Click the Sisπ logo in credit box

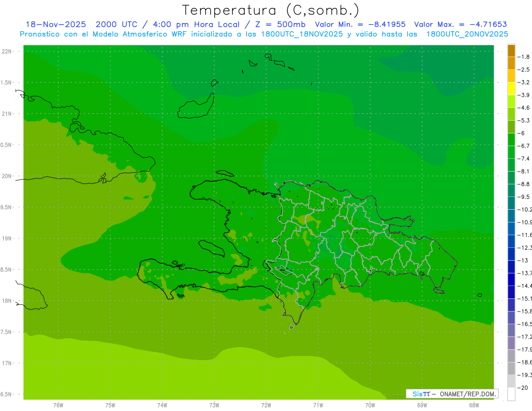point(421,394)
